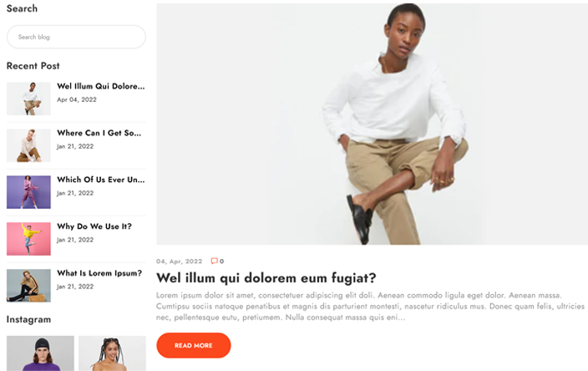The image size is (588, 371).
Task: Click the comment count number zero
Action: (x=221, y=262)
